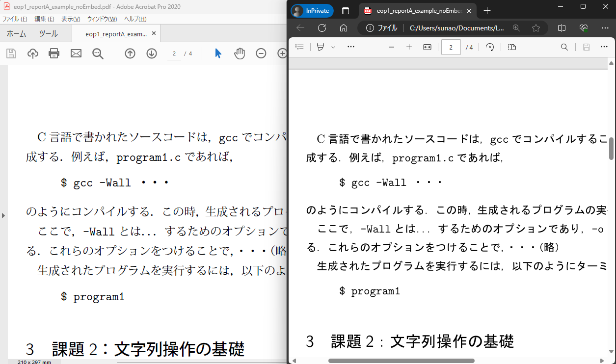Activate the arrow selection tool in Acrobat
616x364 pixels.
coord(218,53)
